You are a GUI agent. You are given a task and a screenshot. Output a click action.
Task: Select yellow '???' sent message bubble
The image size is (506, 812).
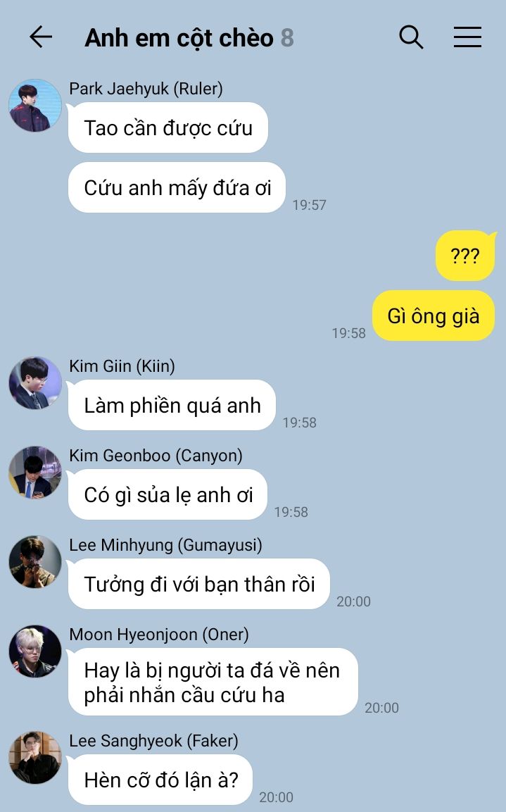[x=465, y=256]
